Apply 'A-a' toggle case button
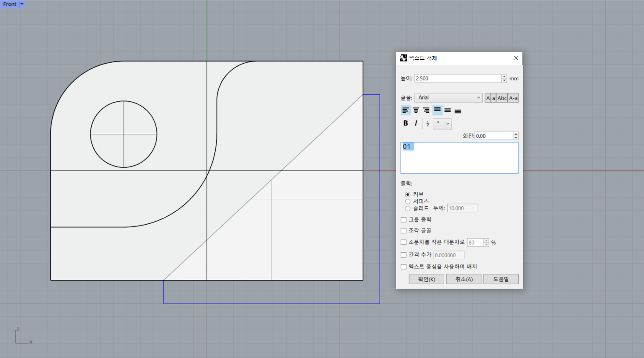 pyautogui.click(x=513, y=98)
